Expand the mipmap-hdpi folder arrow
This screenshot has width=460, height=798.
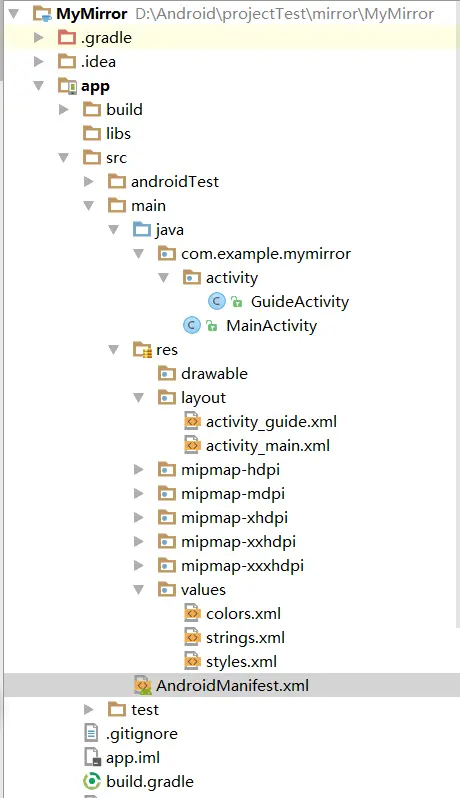click(x=138, y=469)
